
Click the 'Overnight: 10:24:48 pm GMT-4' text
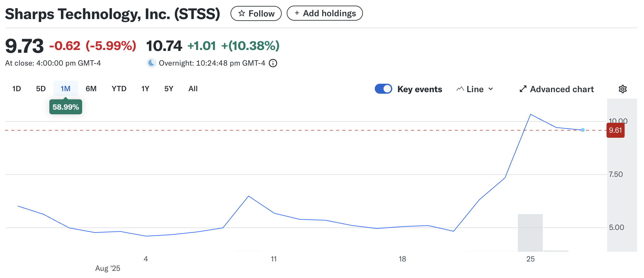click(212, 63)
